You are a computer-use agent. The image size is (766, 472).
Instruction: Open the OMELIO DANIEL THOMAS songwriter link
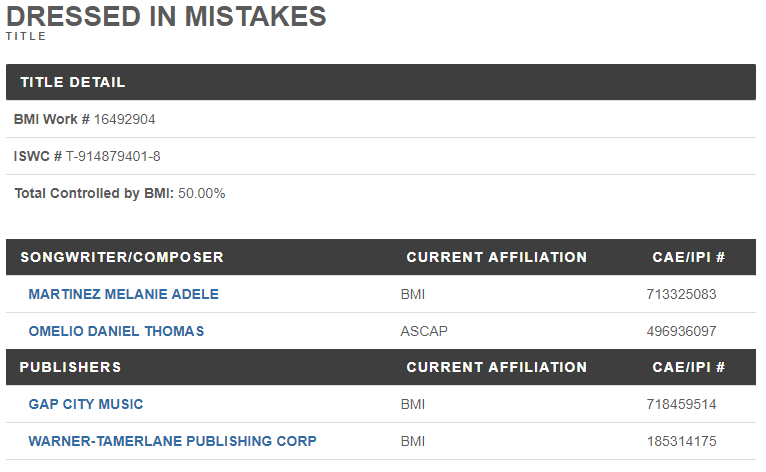(116, 331)
